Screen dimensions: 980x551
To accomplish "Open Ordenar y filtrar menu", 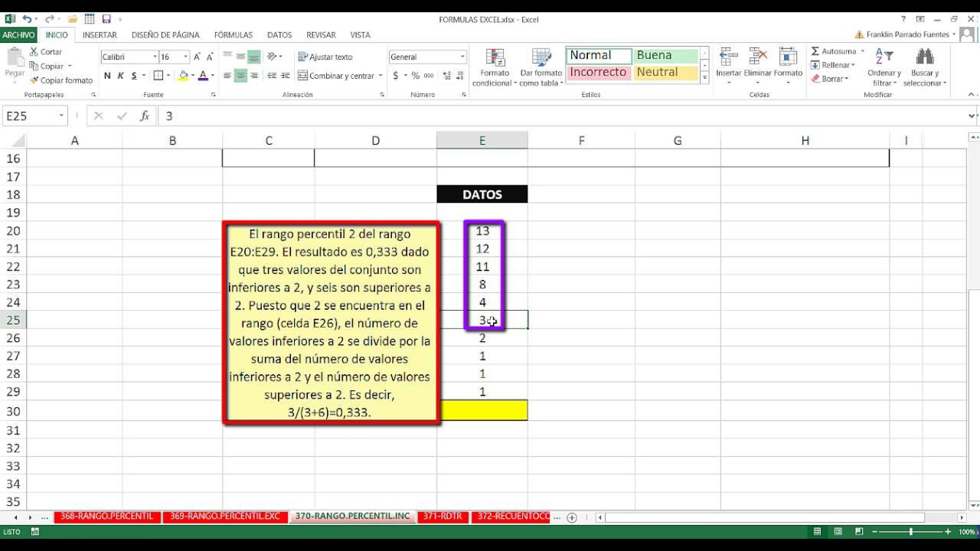I will [x=884, y=67].
